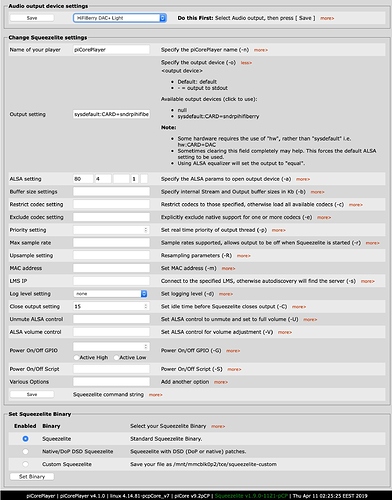Edit the Exclude codec setting field

[111, 217]
